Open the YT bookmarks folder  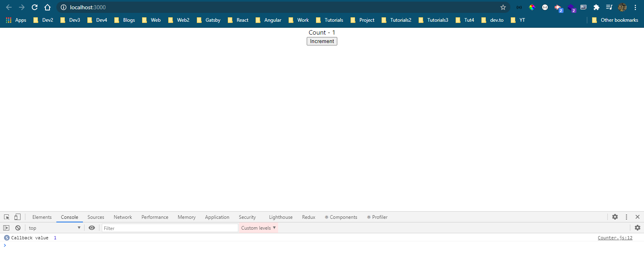518,20
